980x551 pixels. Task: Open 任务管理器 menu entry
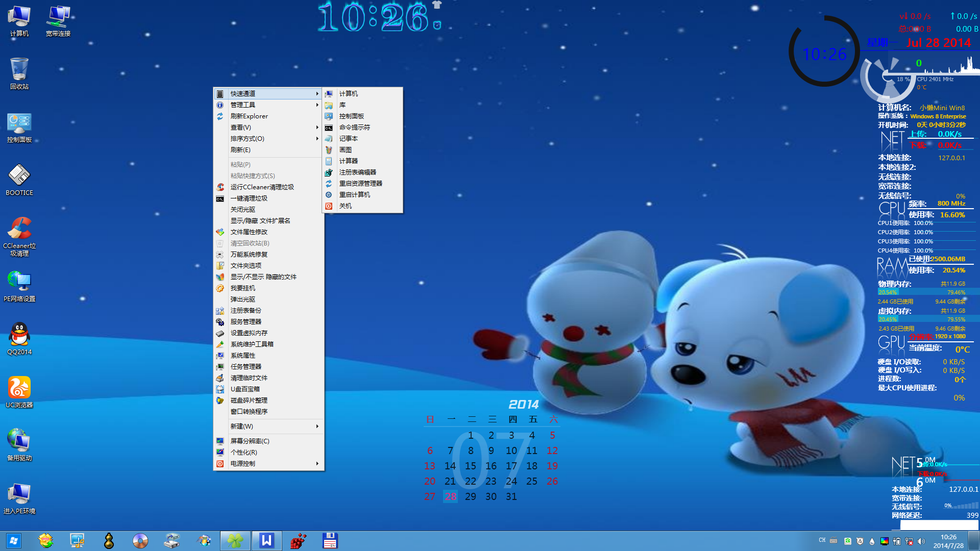(x=268, y=366)
